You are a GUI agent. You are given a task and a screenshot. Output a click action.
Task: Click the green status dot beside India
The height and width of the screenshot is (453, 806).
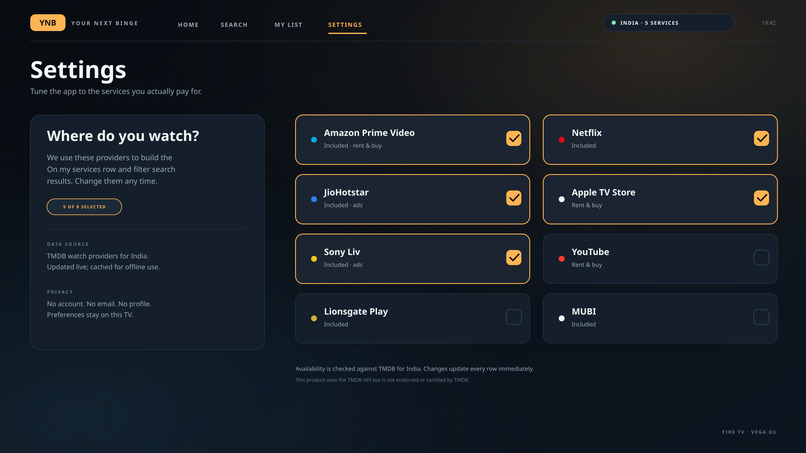click(x=613, y=23)
